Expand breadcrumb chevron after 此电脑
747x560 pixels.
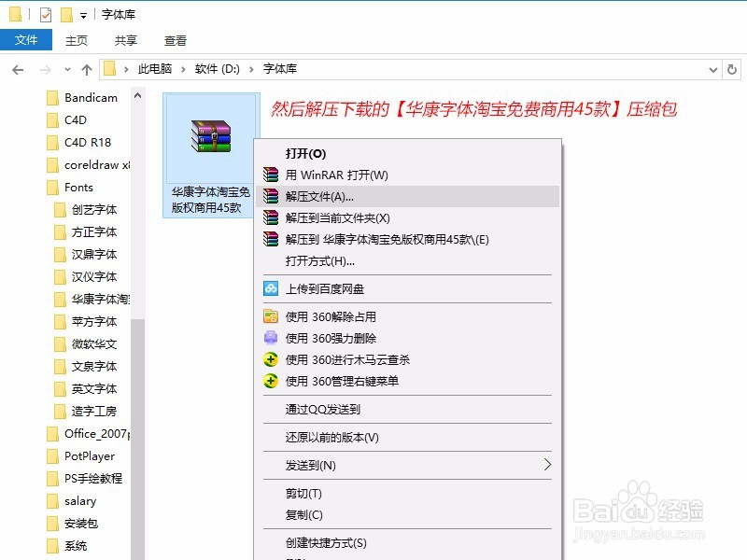pos(183,69)
